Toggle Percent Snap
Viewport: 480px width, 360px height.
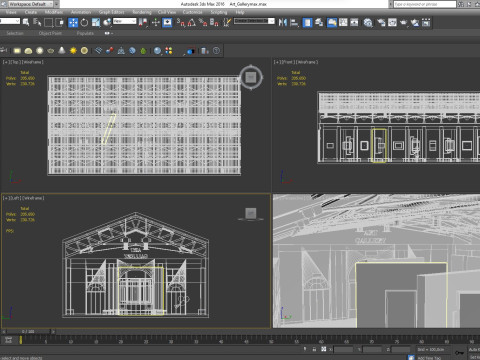click(203, 22)
